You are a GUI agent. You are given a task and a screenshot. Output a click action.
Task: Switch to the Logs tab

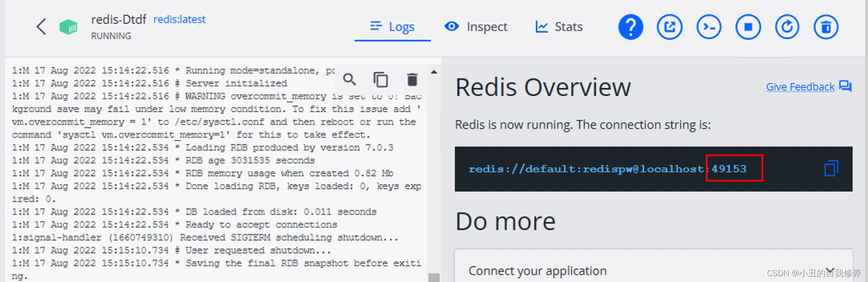click(393, 27)
